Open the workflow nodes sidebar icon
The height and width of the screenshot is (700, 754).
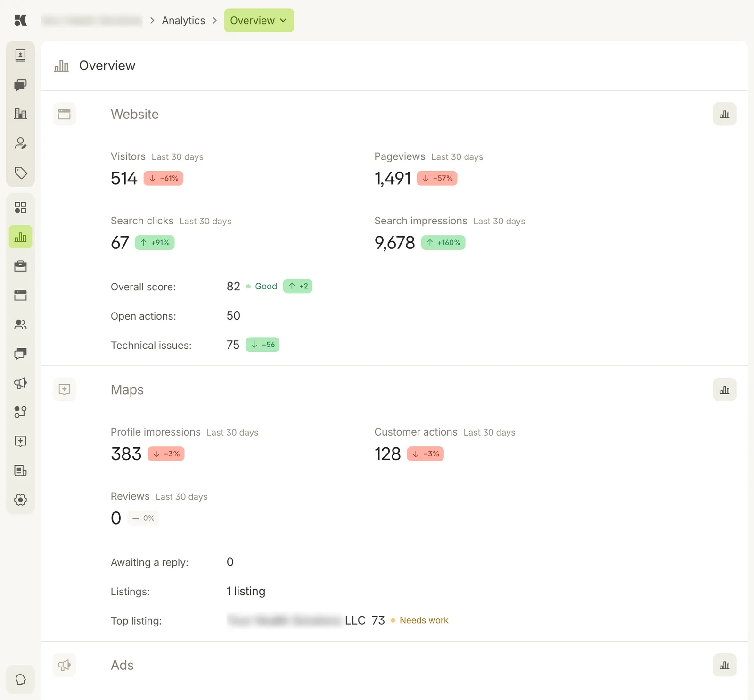click(20, 412)
